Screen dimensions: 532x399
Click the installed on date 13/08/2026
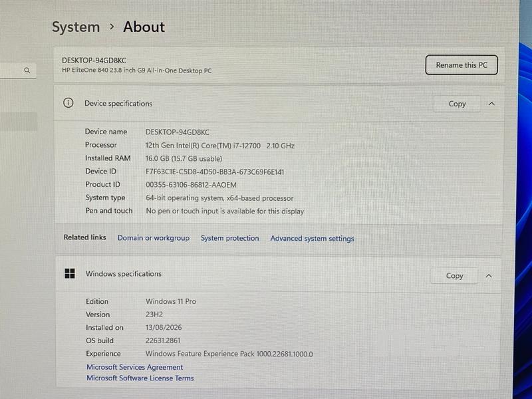coord(164,327)
